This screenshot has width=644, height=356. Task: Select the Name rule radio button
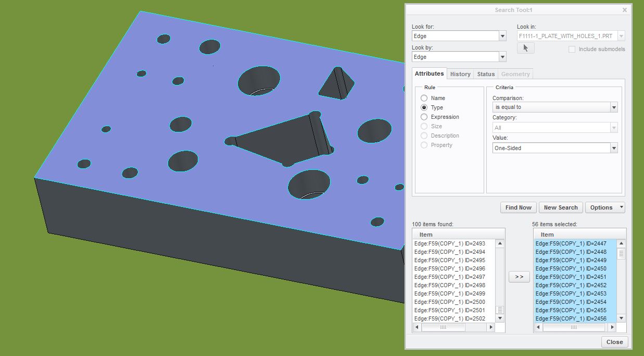tap(424, 98)
